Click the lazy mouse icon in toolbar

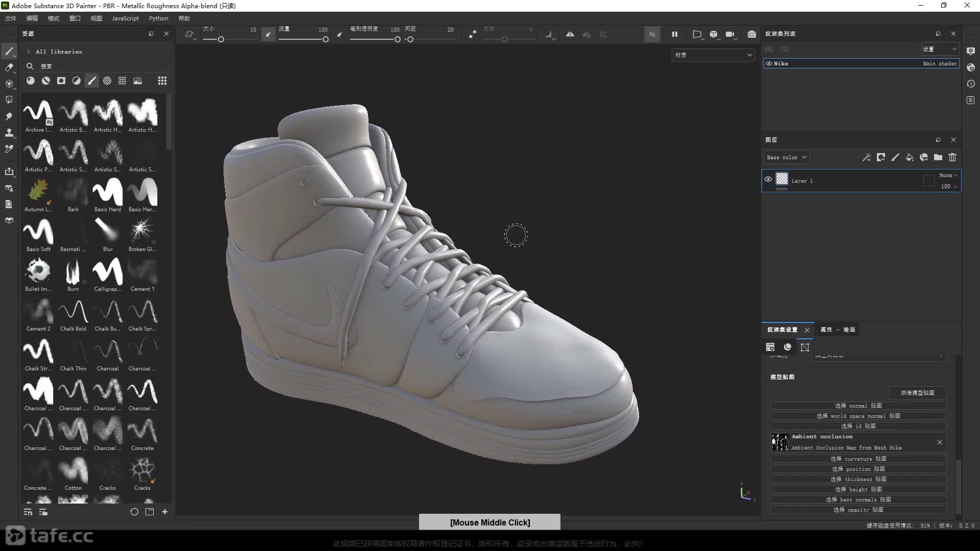pos(473,34)
